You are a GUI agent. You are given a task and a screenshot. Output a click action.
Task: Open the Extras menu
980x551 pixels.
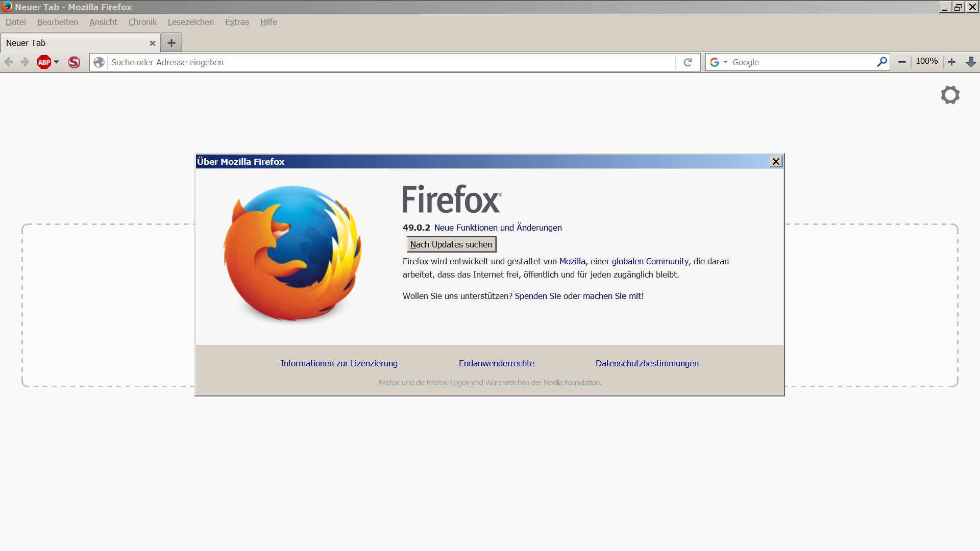[x=237, y=22]
